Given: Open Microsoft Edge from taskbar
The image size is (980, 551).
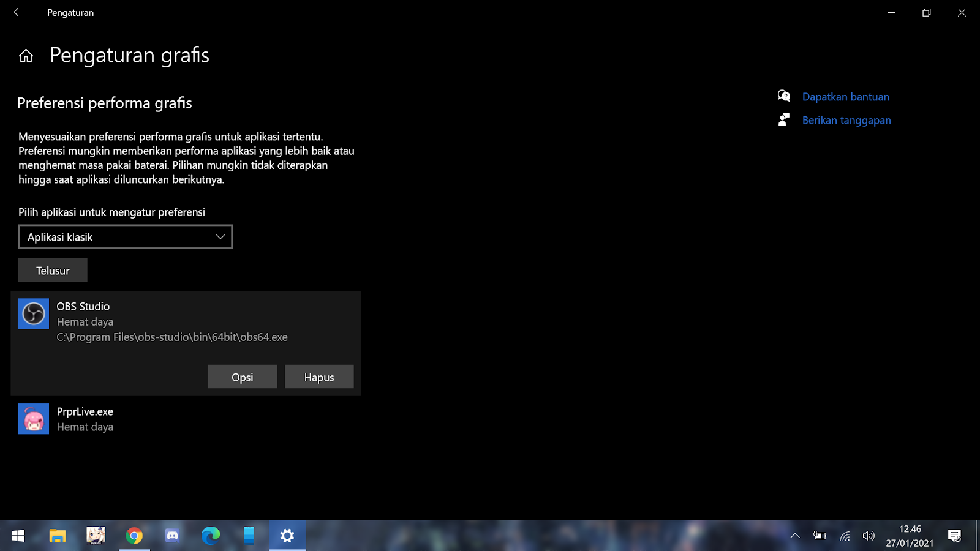Looking at the screenshot, I should tap(211, 536).
